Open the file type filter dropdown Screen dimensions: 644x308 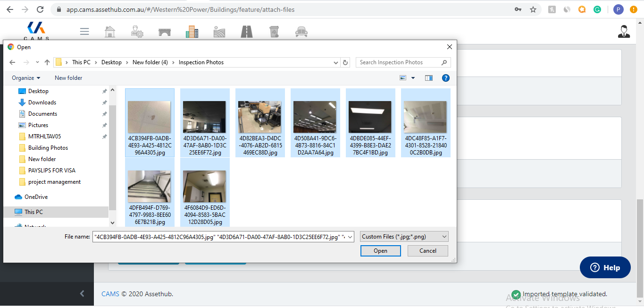point(404,237)
